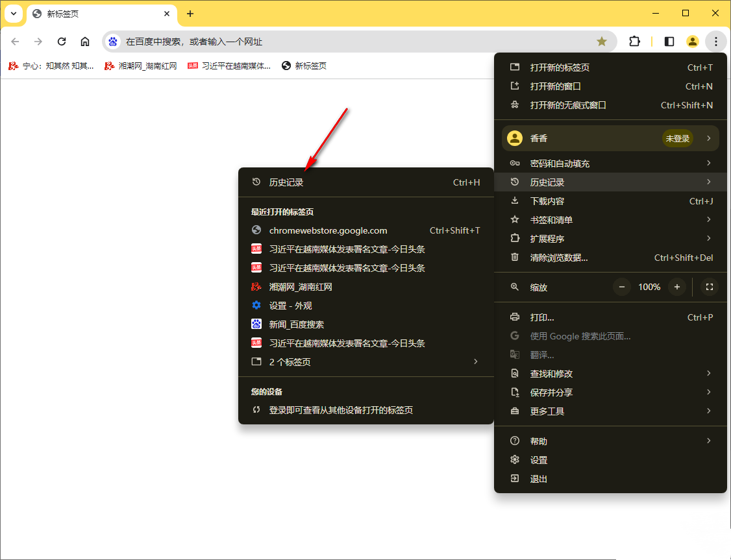The height and width of the screenshot is (560, 731).
Task: Expand 帮助 submenu
Action: pyautogui.click(x=610, y=441)
